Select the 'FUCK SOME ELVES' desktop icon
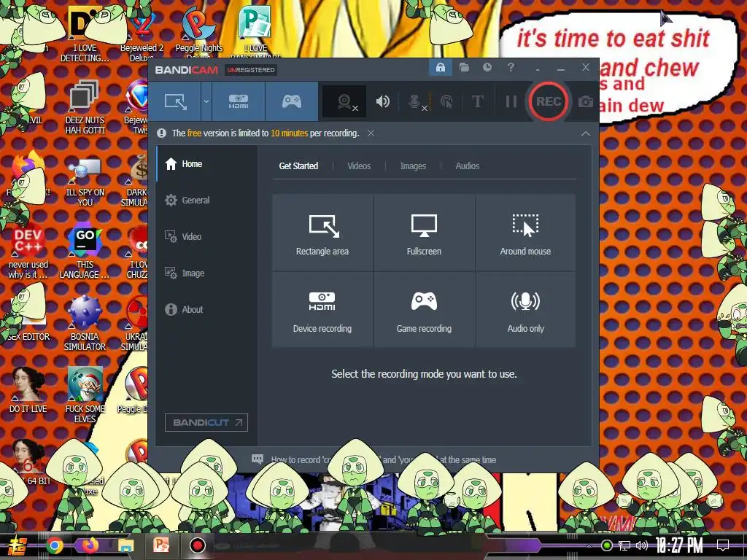747x560 pixels. (85, 395)
